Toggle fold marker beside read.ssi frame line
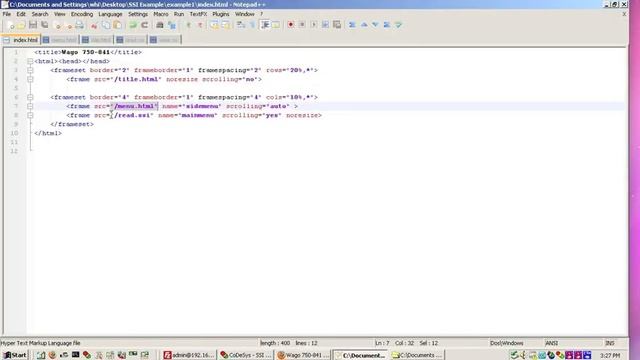Screen dimensions: 640x360 [30, 115]
